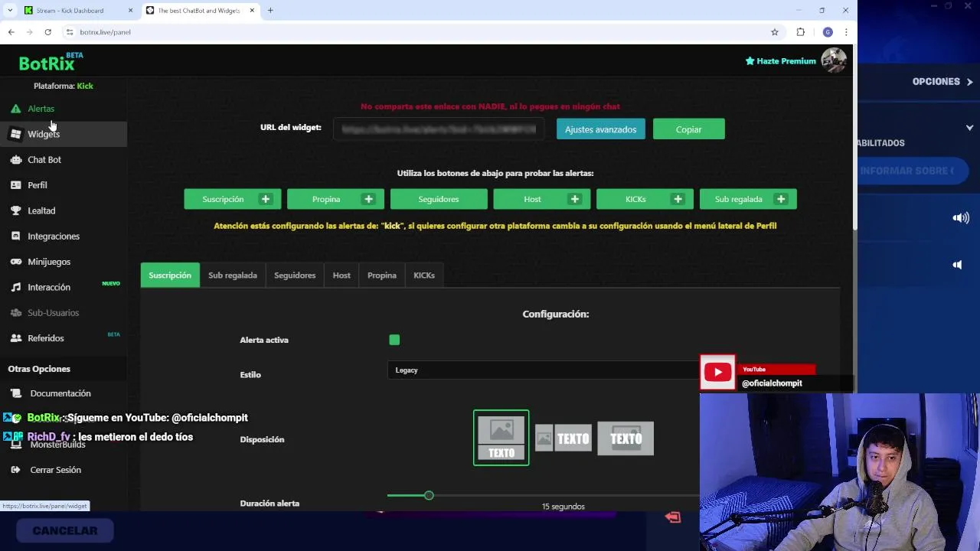
Task: Open Chrome three-dot menu
Action: (x=846, y=32)
